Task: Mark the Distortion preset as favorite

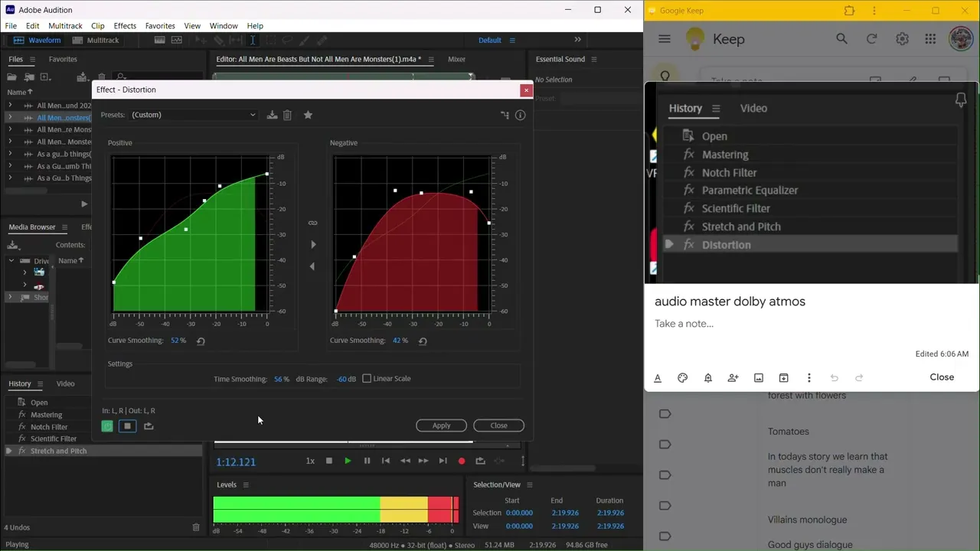Action: 308,115
